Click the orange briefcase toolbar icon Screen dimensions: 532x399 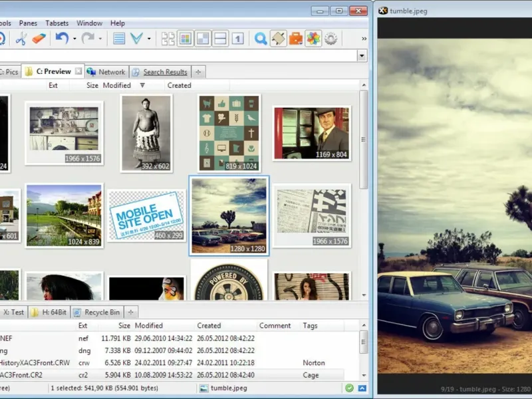296,39
